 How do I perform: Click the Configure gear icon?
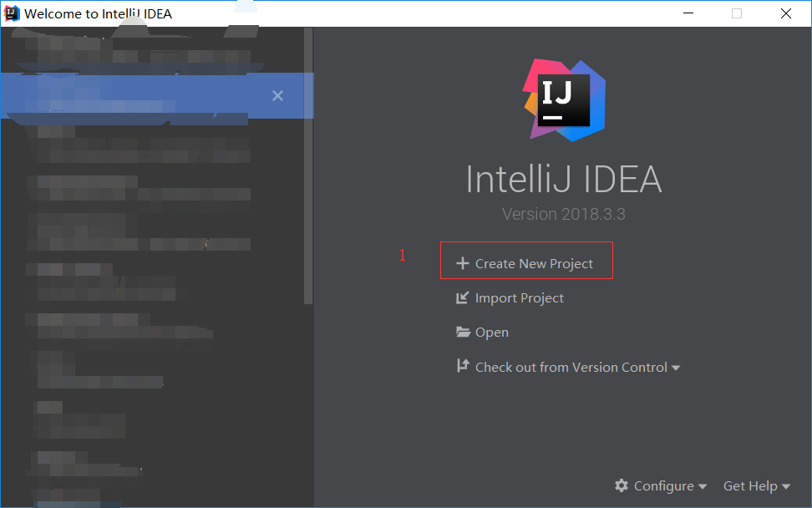tap(621, 485)
